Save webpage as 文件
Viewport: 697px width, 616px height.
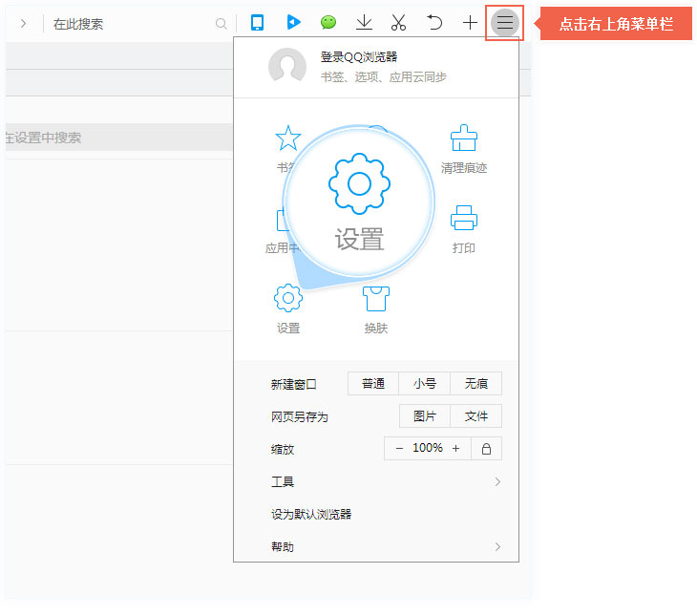click(476, 415)
